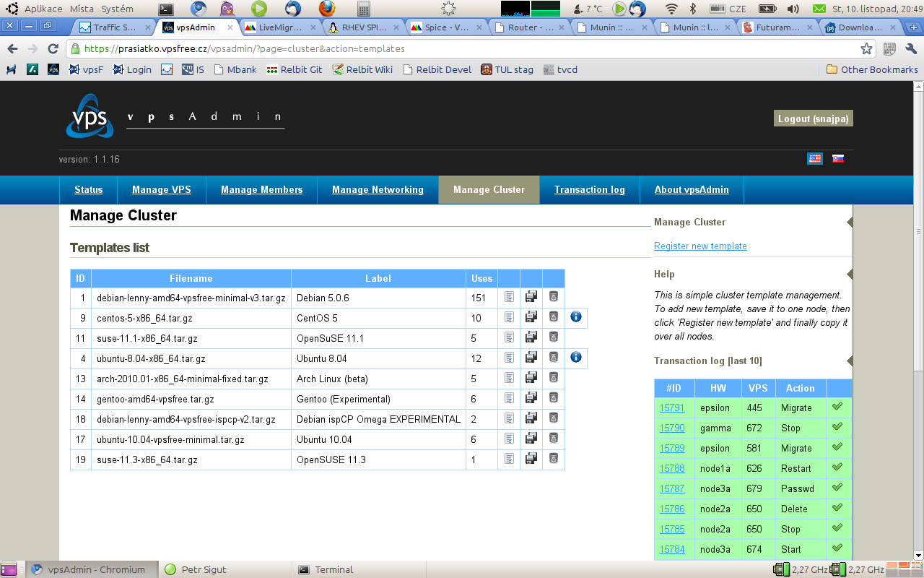Go back with the browser back arrow
This screenshot has width=924, height=578.
[x=12, y=49]
